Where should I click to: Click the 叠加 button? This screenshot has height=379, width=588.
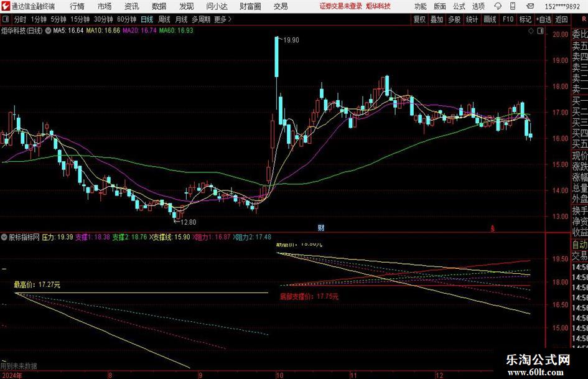click(x=437, y=19)
